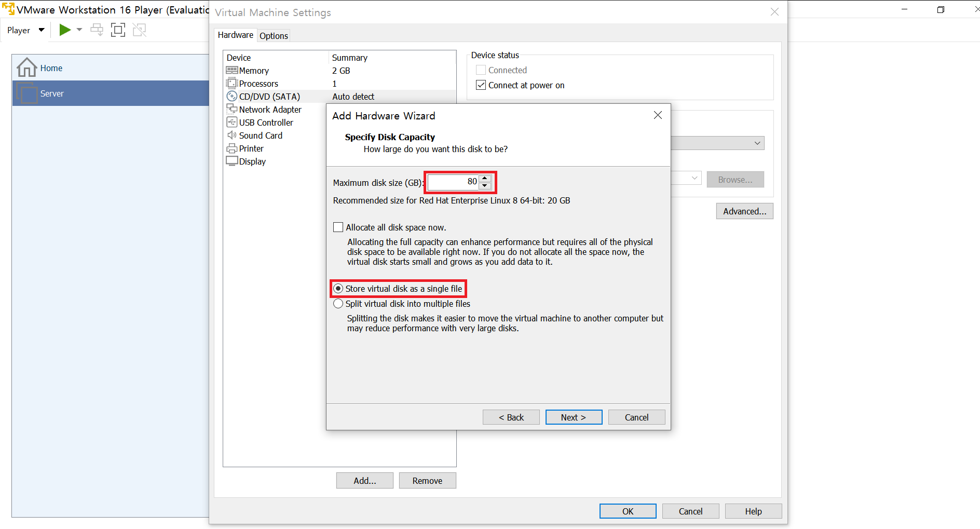Minimize the VMware Player window
This screenshot has width=980, height=529.
tap(904, 9)
